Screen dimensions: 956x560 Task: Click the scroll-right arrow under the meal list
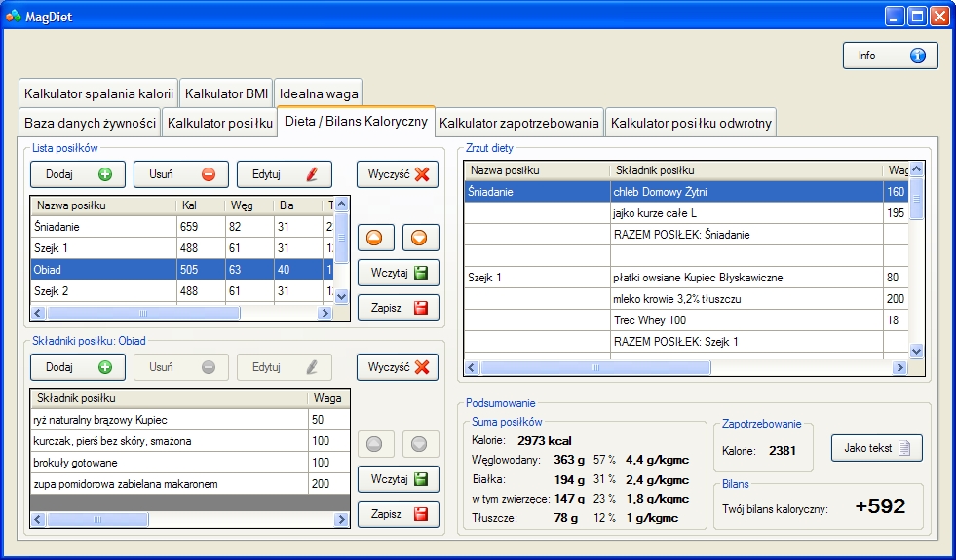point(325,314)
